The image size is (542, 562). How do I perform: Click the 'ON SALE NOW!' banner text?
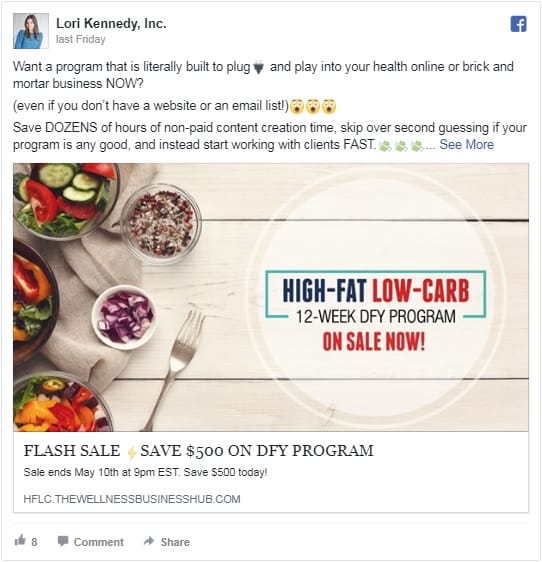click(374, 342)
